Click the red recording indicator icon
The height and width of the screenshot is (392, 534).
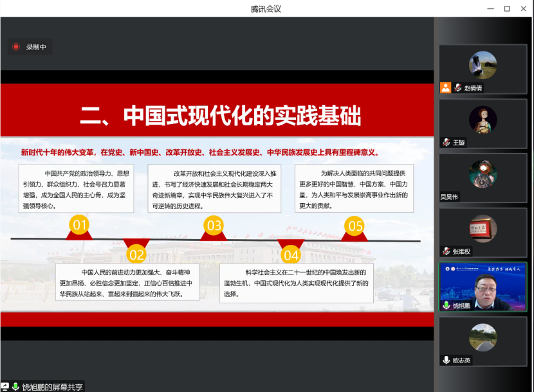tap(16, 47)
